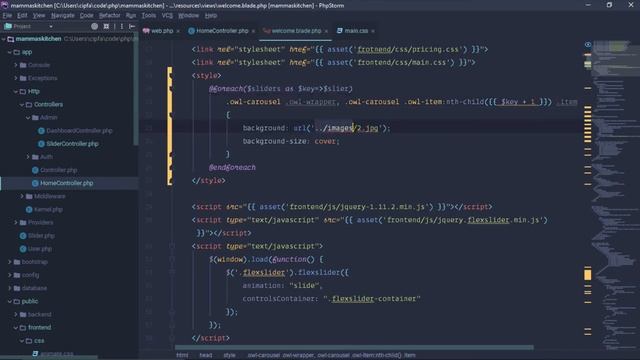The width and height of the screenshot is (640, 360).
Task: Click the Scroll from Source target icon
Action: point(95,26)
